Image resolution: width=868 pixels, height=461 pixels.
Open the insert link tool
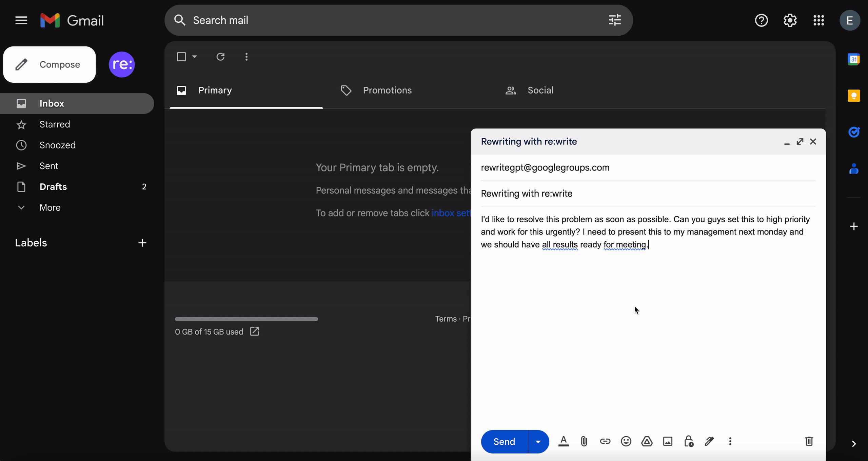(x=605, y=441)
